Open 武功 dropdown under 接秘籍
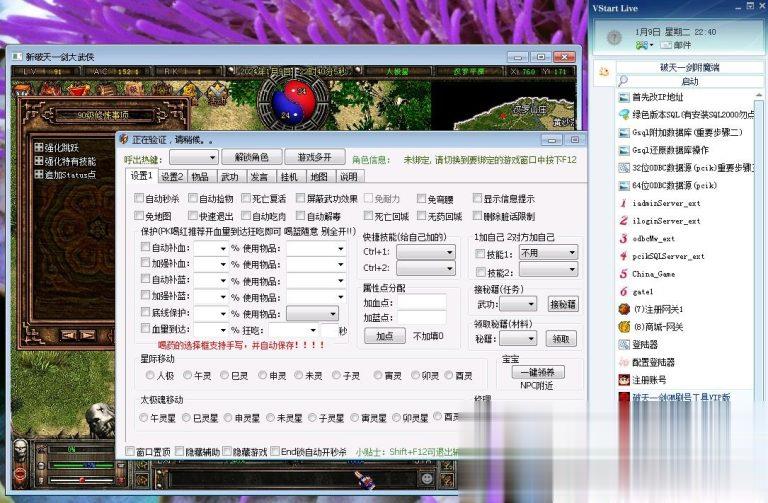Viewport: 768px width, 503px height. pos(518,304)
